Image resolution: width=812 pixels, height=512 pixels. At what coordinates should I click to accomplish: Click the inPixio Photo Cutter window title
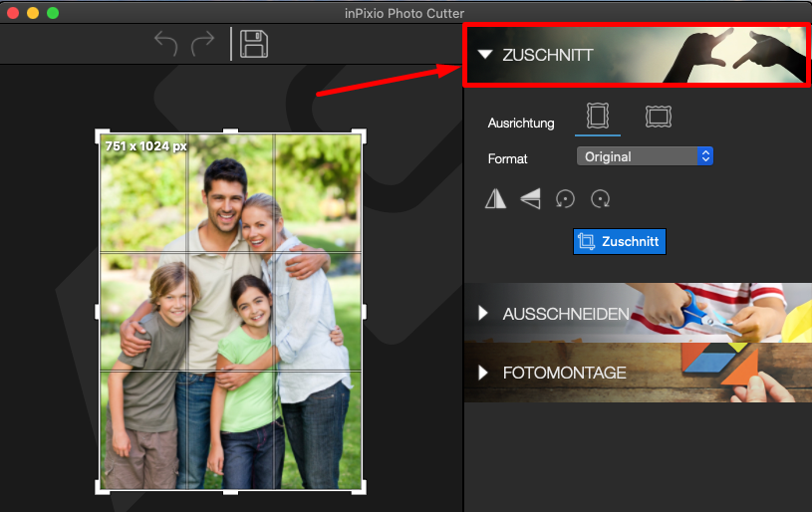(405, 14)
